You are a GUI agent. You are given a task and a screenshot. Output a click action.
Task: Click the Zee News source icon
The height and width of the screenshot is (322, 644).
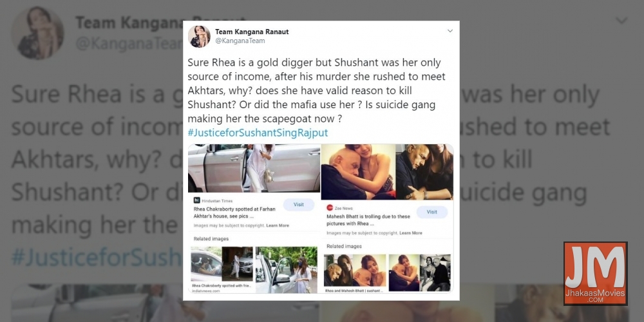point(329,208)
